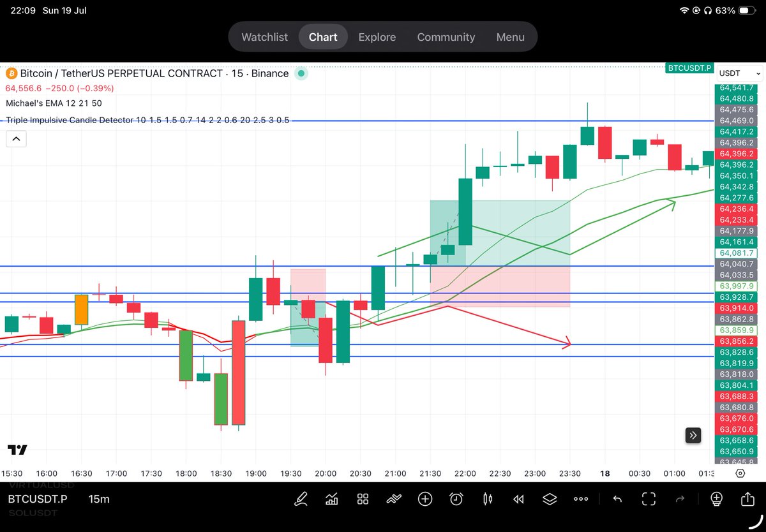Tap the add plus circle icon
Screen dimensions: 766x532
pos(425,499)
